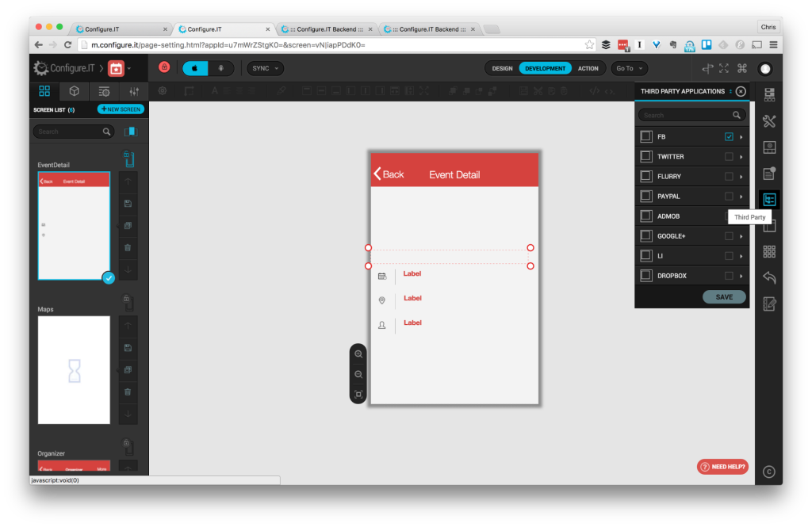812x527 pixels.
Task: Tick the Dropbox checkbox
Action: 729,276
